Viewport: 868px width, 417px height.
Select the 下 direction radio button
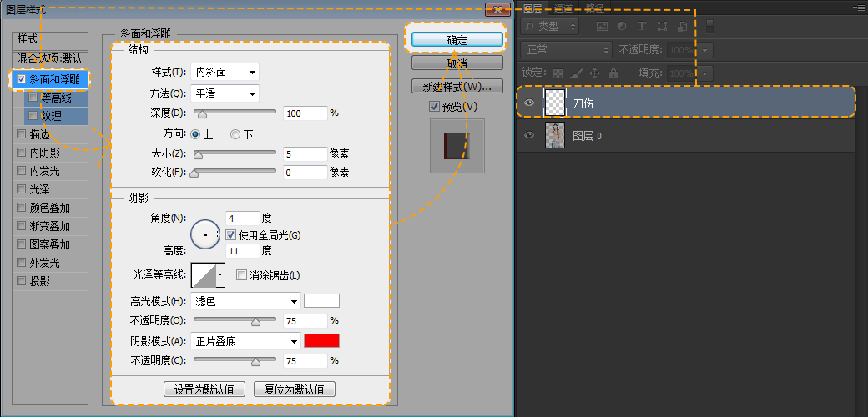pos(235,134)
